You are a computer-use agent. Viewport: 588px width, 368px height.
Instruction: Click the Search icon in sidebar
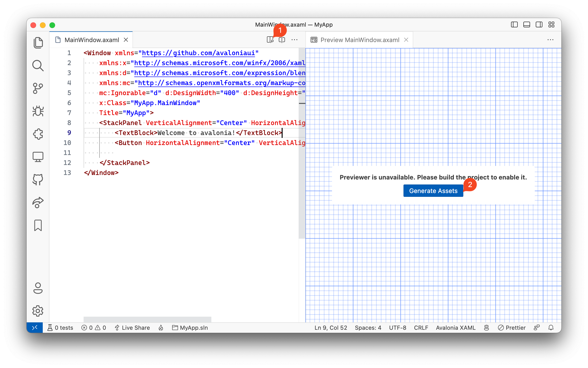38,65
